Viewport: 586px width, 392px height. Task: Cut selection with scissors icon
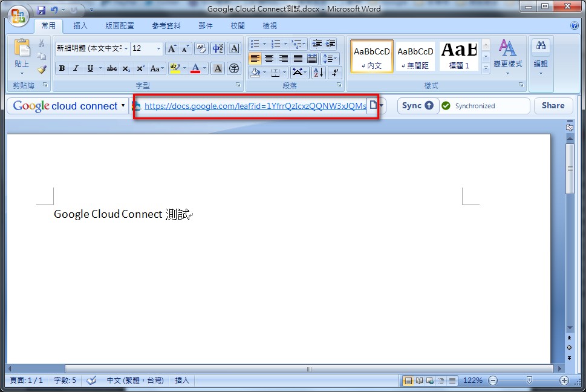point(42,44)
